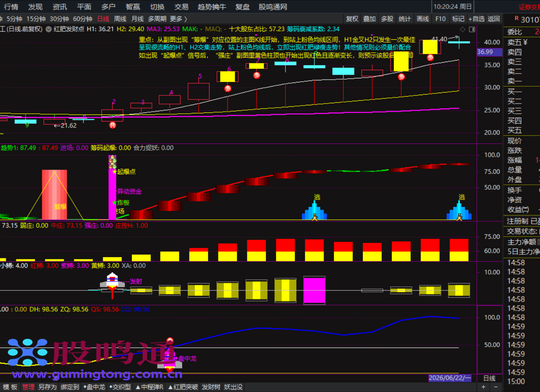Click the 叠加 toolbar button
Screen dimensions: 540x392
(369, 19)
